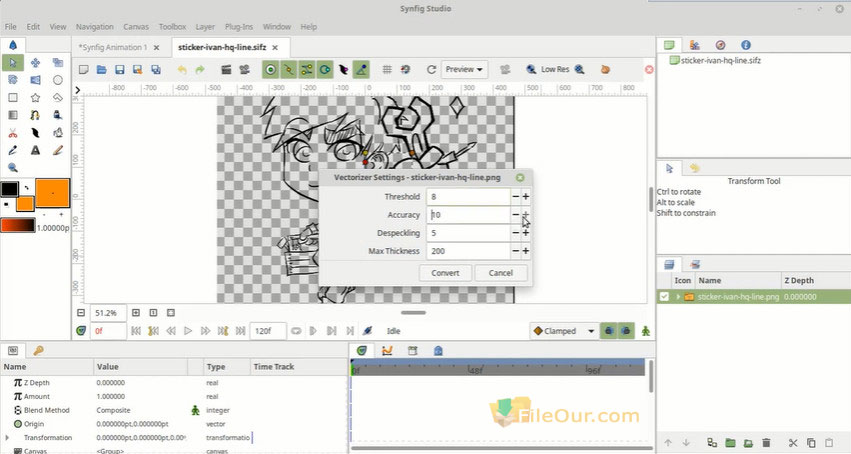Decrease the Max Thickness value
This screenshot has width=851, height=454.
pos(516,251)
